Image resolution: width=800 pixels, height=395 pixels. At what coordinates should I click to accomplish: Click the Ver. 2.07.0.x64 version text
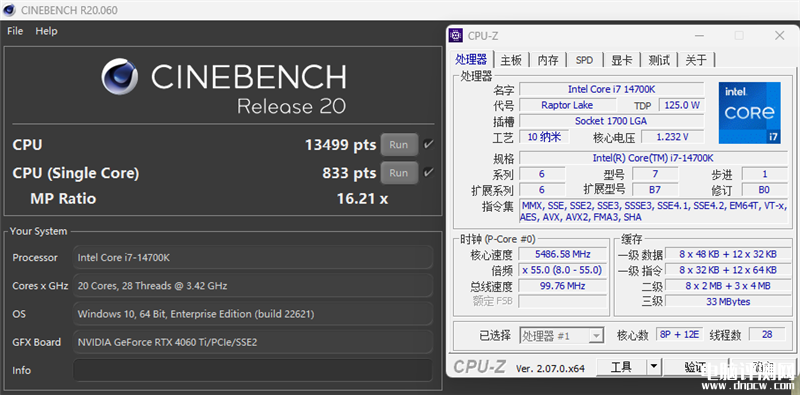click(550, 368)
